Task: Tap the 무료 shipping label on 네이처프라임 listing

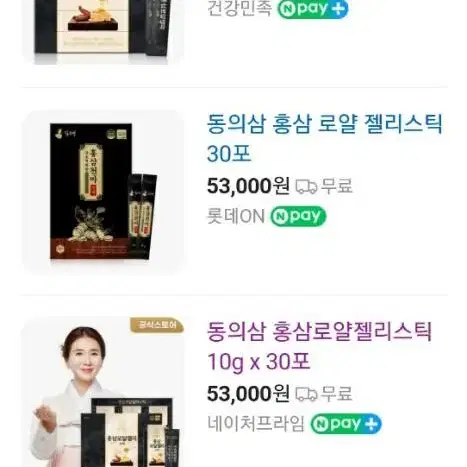Action: click(x=336, y=394)
